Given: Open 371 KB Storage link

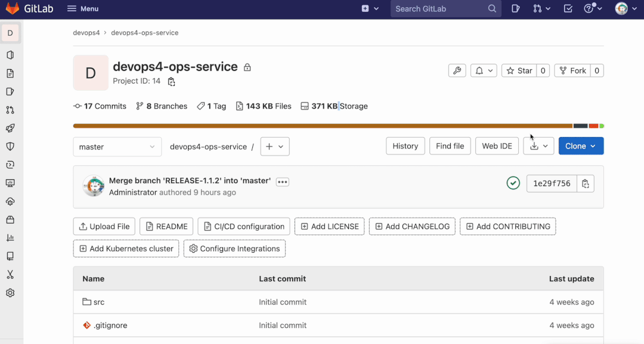Looking at the screenshot, I should tap(334, 106).
